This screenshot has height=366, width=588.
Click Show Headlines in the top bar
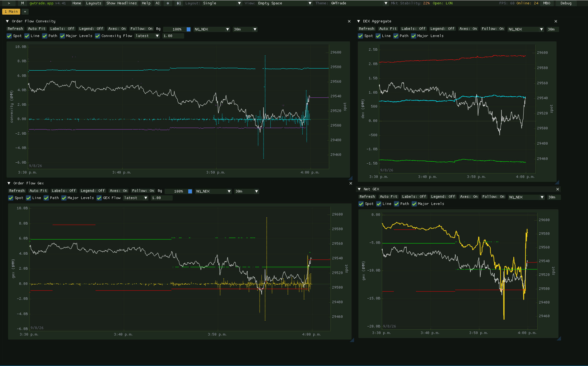(x=122, y=3)
